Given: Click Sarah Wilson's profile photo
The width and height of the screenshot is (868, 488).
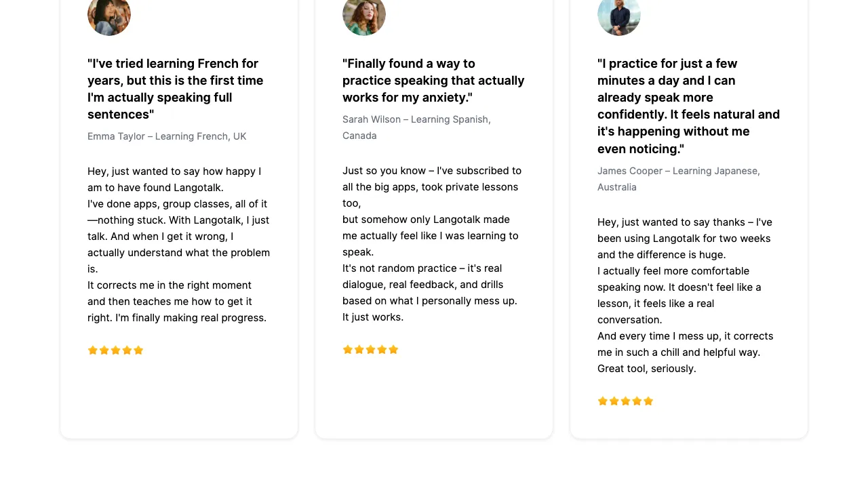Looking at the screenshot, I should 364,15.
